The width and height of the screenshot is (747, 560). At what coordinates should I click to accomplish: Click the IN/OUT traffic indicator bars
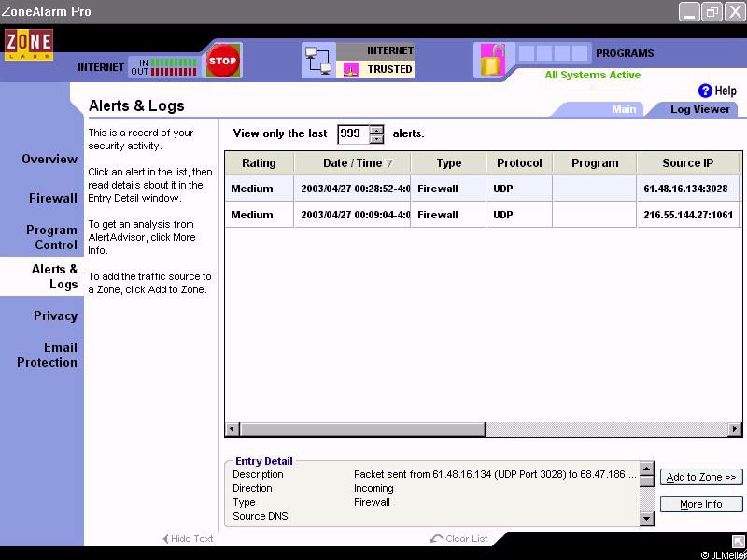tap(174, 67)
